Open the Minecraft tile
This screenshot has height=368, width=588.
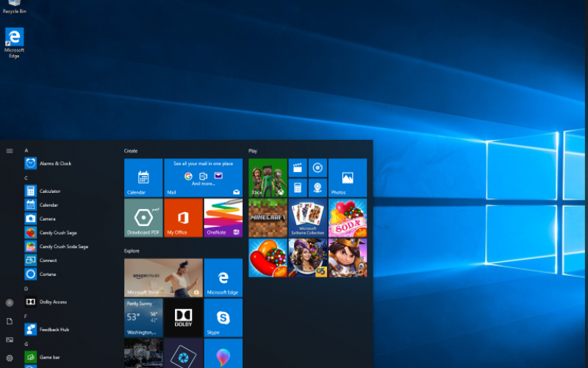click(x=268, y=217)
